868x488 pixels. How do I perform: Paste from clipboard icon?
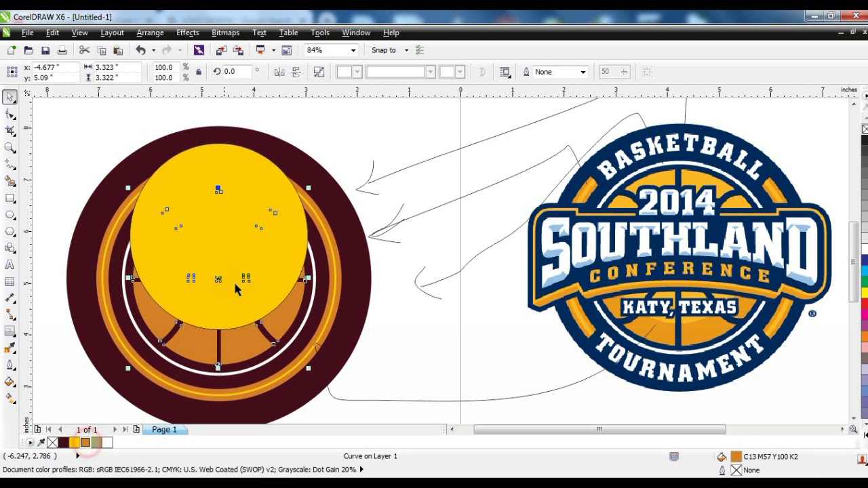coord(118,50)
